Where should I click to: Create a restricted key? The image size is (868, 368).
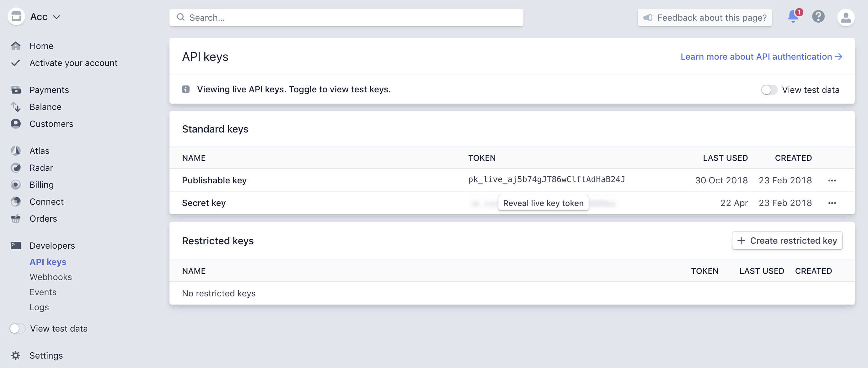pyautogui.click(x=787, y=241)
